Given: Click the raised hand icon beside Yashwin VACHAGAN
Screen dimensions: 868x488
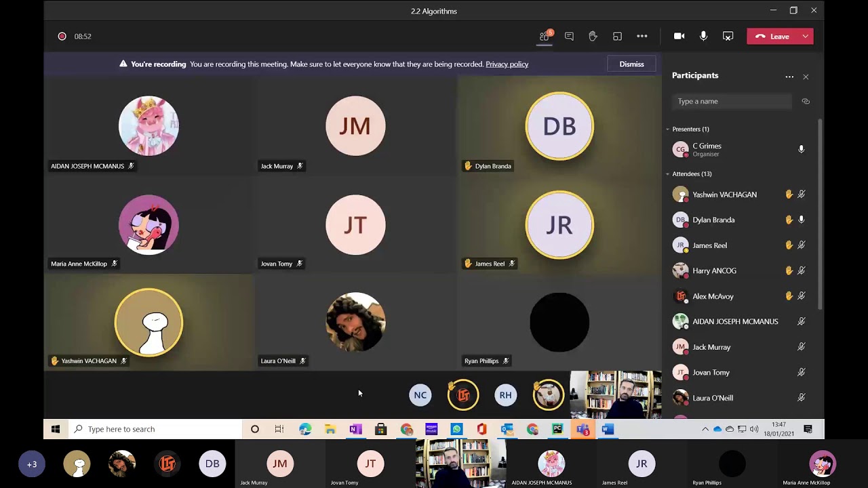Looking at the screenshot, I should coord(789,195).
